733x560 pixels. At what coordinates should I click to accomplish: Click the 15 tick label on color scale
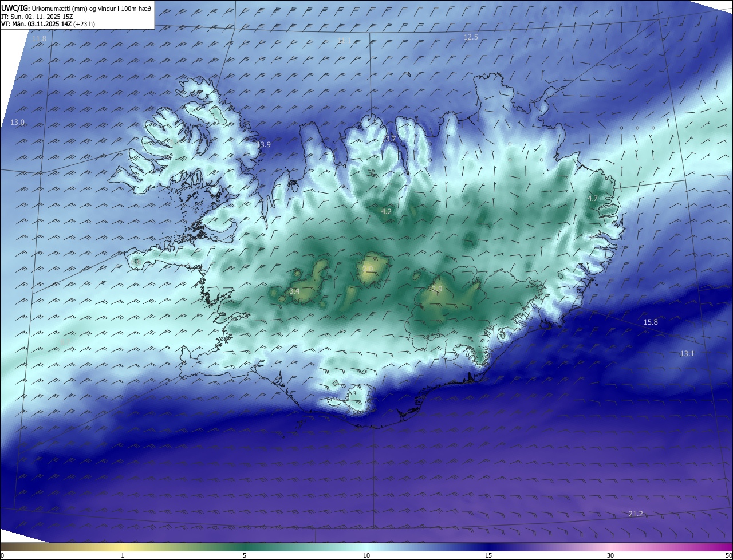[x=488, y=556]
